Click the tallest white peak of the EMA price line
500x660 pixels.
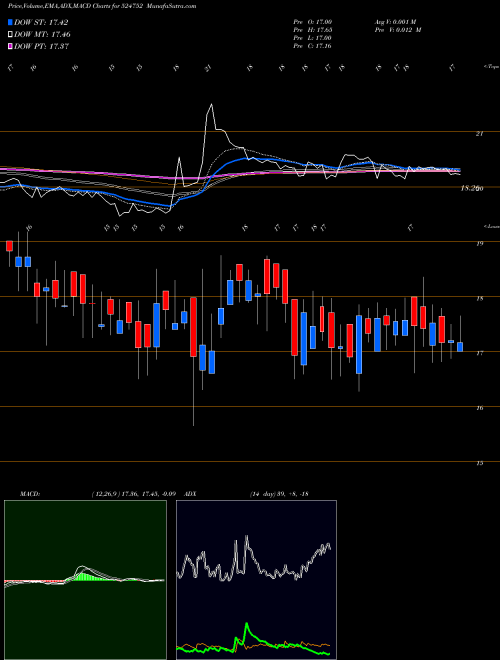211,105
